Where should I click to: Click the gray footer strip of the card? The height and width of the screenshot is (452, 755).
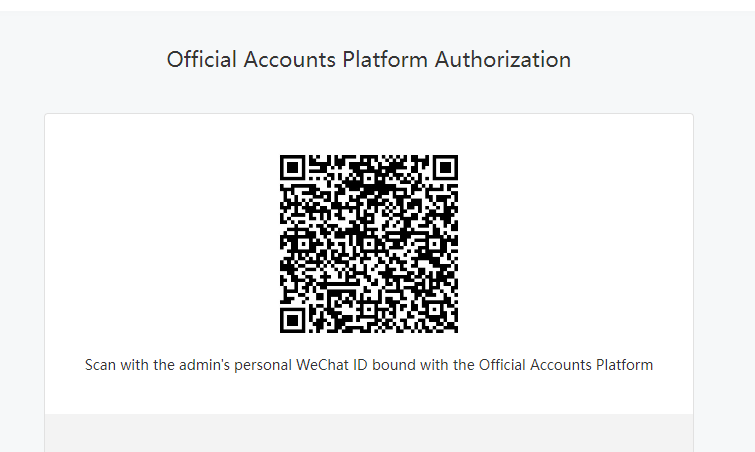[x=369, y=433]
